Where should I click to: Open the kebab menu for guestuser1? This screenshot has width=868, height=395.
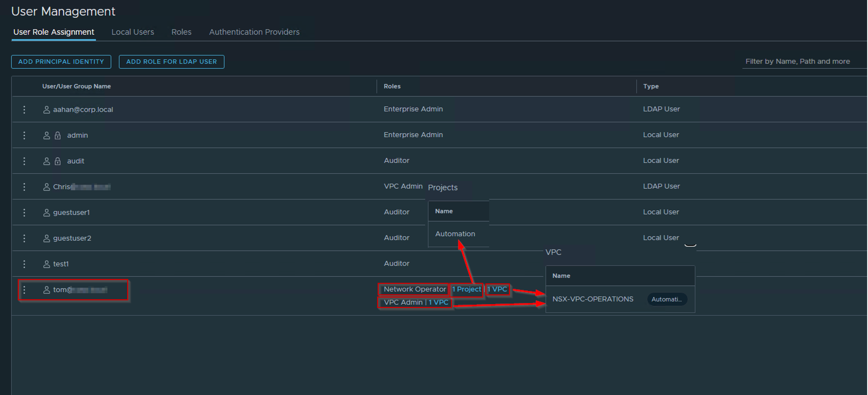click(x=24, y=212)
